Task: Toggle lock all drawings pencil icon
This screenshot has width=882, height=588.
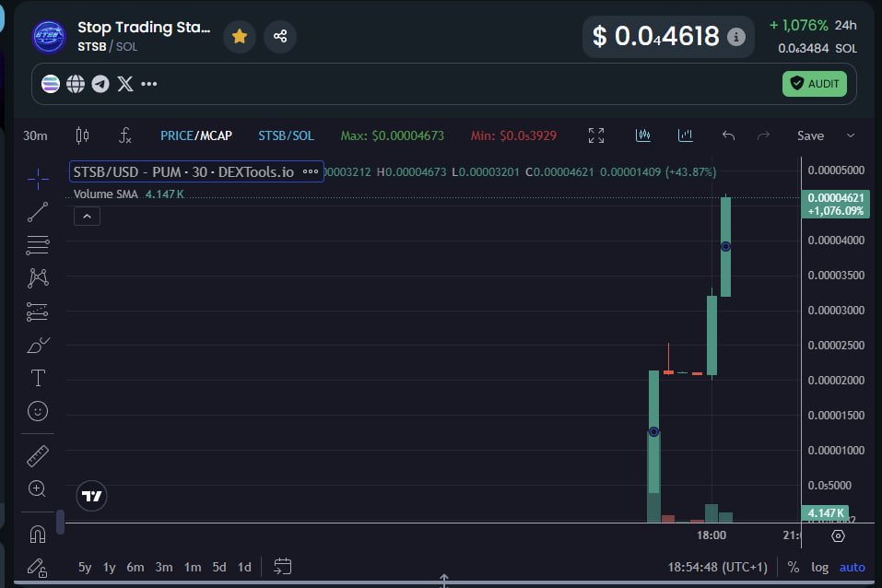Action: pyautogui.click(x=38, y=568)
